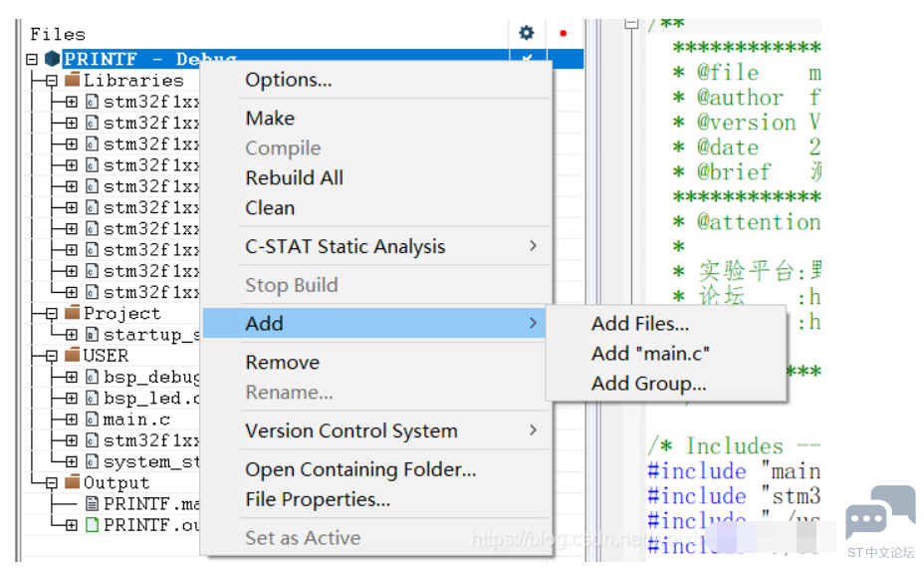
Task: Select Add Files... in submenu
Action: click(x=639, y=323)
